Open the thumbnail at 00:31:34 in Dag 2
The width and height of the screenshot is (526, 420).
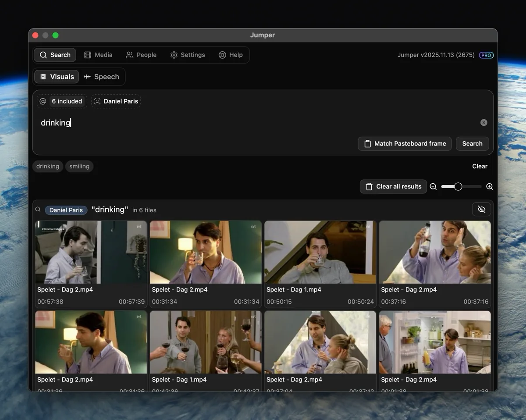pos(206,252)
